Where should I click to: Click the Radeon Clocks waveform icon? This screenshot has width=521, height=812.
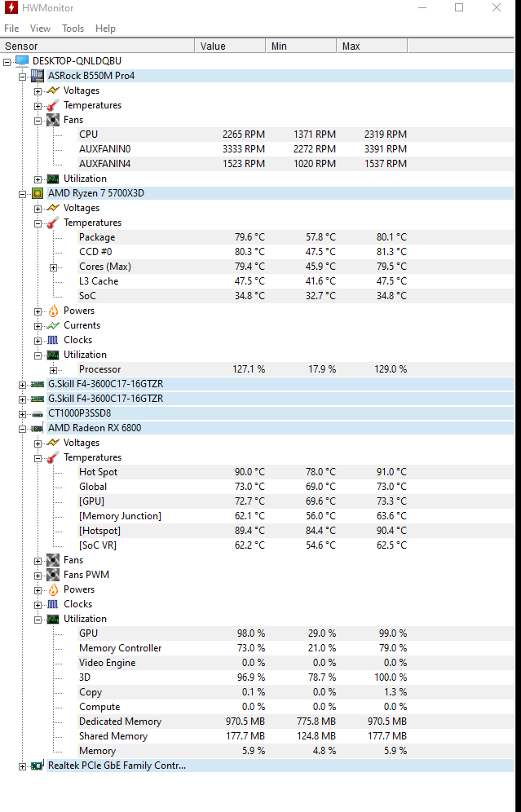pyautogui.click(x=53, y=604)
